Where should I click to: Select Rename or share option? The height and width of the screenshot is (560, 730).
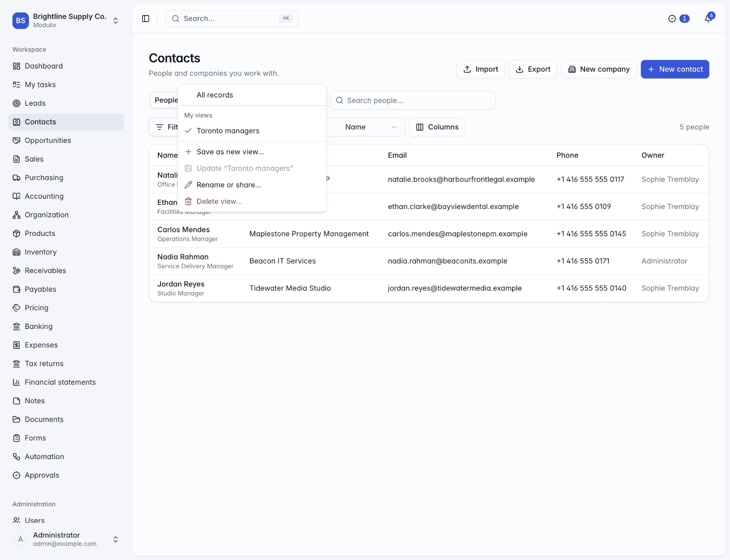tap(252, 185)
